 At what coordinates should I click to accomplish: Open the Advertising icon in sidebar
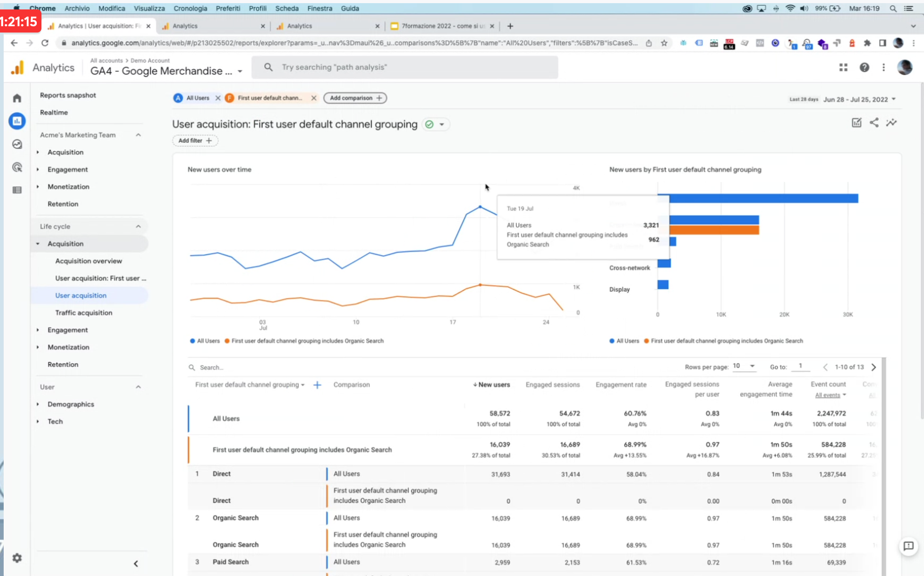(17, 167)
